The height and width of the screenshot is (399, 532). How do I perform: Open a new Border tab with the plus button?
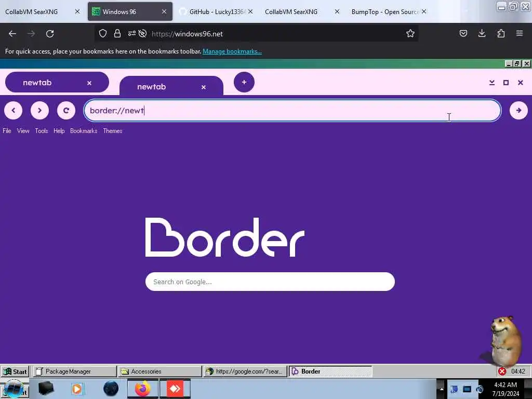coord(244,82)
